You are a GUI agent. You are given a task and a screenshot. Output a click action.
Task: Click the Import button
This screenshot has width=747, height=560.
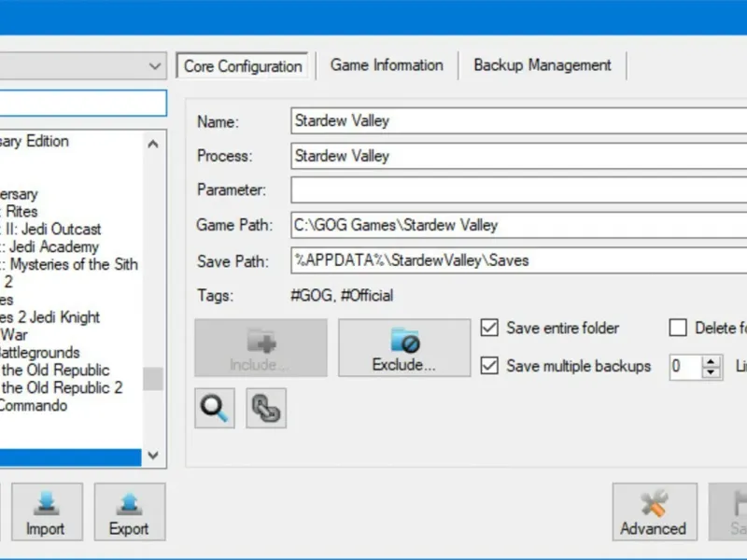[47, 511]
